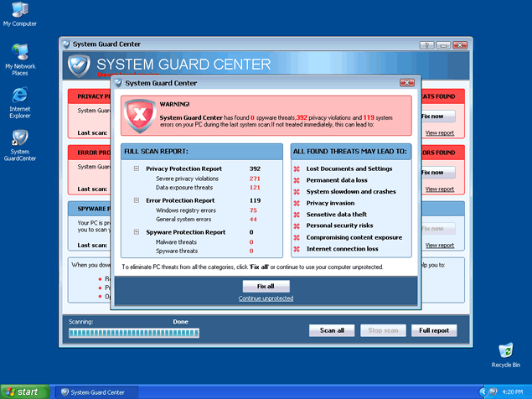This screenshot has height=399, width=532.
Task: Open My Computer desktop icon
Action: (x=19, y=11)
